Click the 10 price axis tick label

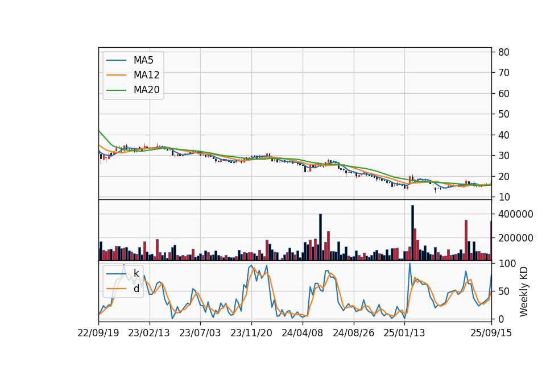[504, 197]
